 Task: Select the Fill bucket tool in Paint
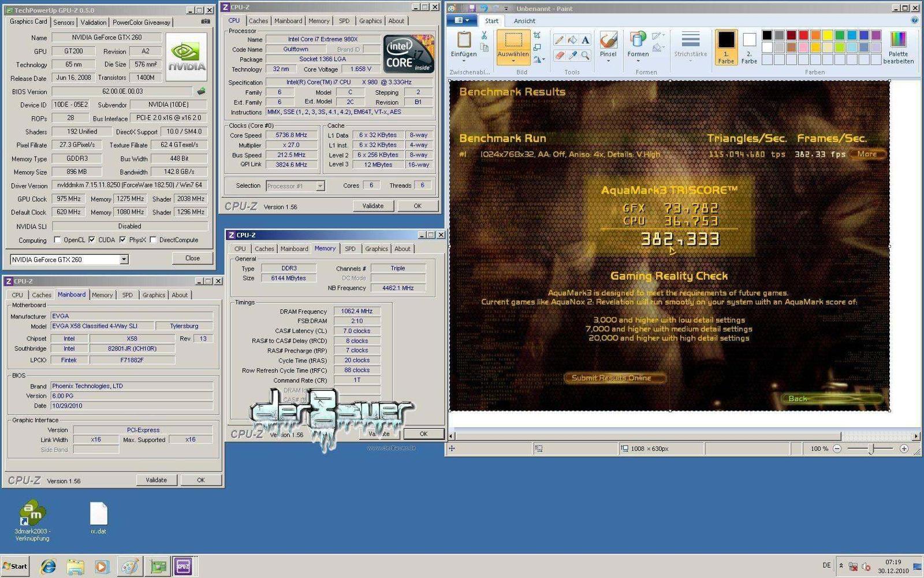572,40
